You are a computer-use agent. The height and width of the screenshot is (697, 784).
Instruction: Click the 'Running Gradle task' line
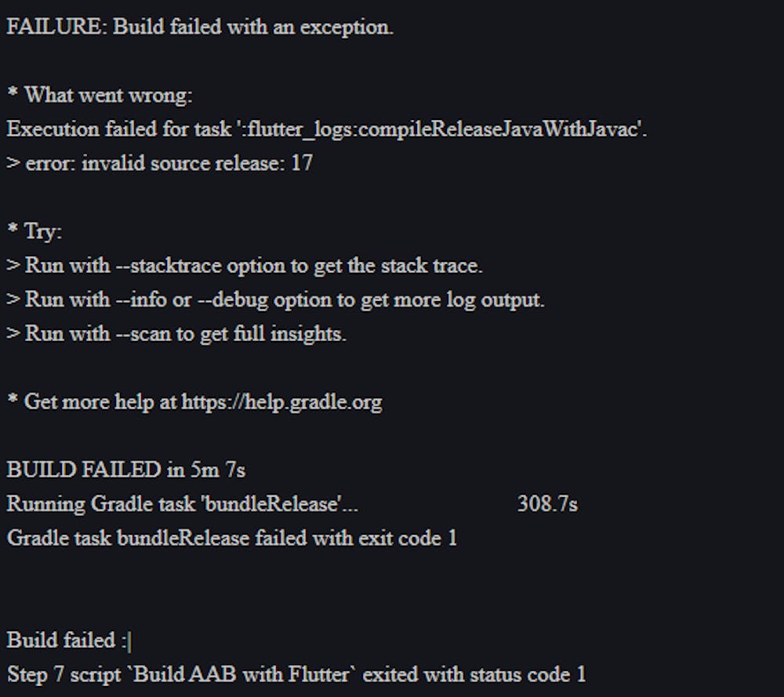(182, 503)
